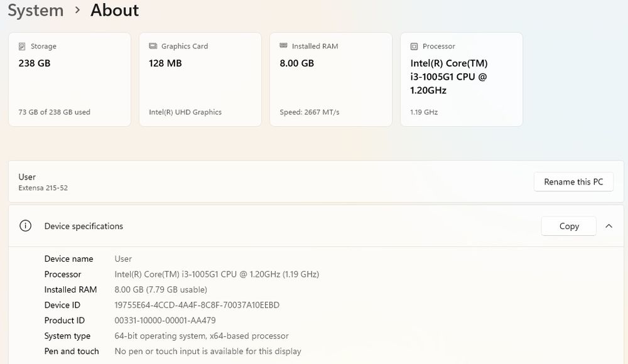Click the Extensa 215-52 model label
This screenshot has width=628, height=364.
[x=43, y=188]
